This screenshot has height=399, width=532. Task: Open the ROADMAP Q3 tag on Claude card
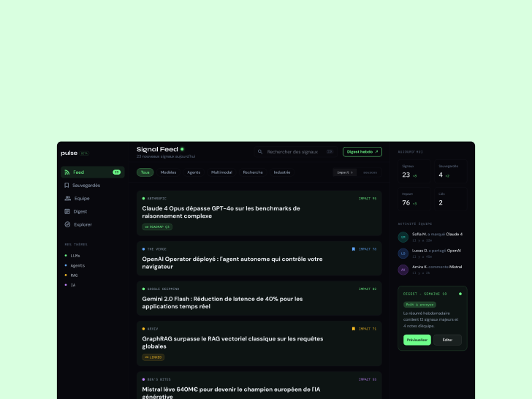click(157, 227)
